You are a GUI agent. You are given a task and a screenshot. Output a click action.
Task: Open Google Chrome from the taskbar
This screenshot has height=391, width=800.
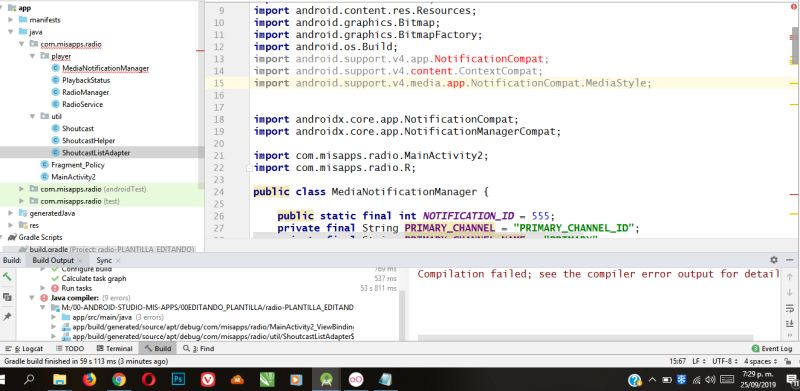coord(119,379)
